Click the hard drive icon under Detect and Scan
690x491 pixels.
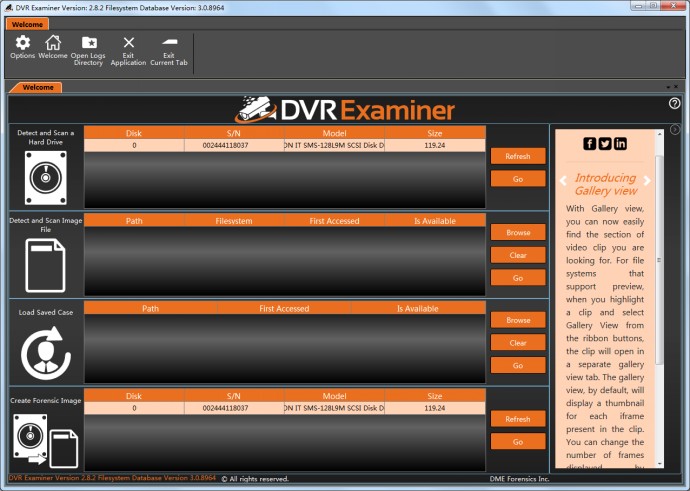46,178
